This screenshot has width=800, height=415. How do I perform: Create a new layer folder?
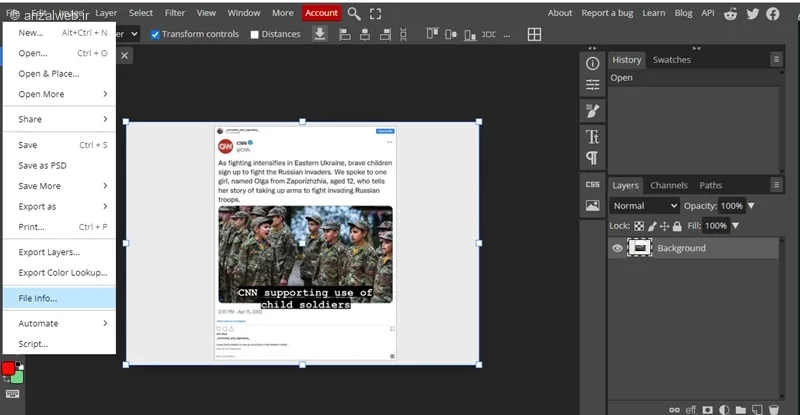click(740, 409)
